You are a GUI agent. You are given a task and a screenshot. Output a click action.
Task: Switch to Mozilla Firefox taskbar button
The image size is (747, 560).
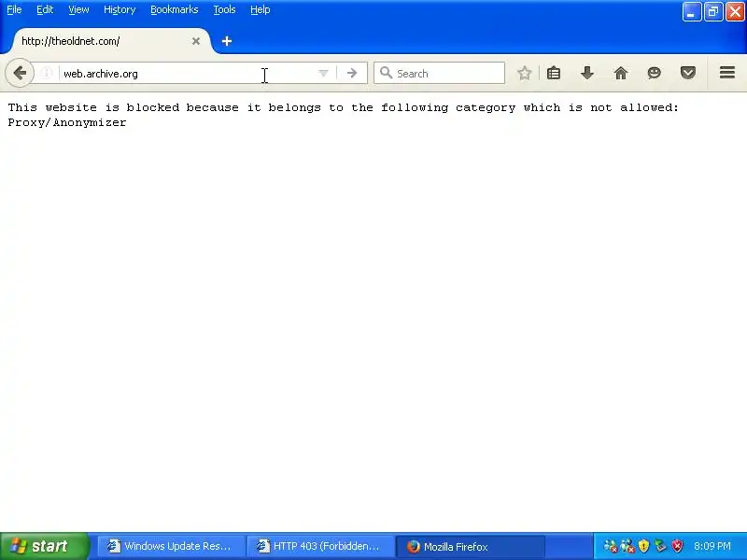click(471, 546)
